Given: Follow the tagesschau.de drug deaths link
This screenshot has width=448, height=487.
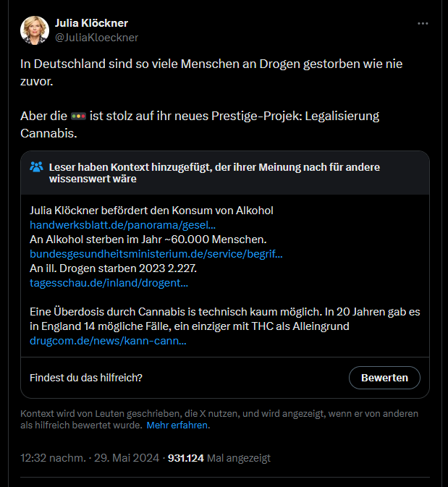Looking at the screenshot, I should click(x=109, y=283).
